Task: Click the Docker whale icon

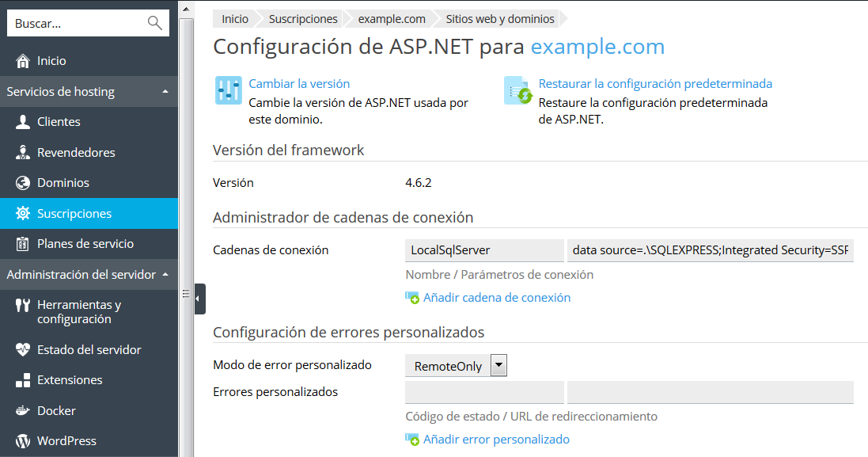Action: [23, 410]
